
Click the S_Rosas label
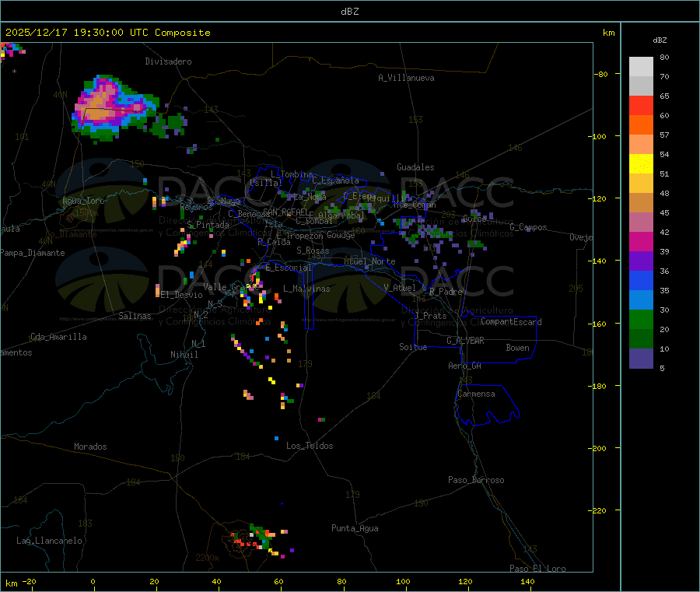point(313,250)
